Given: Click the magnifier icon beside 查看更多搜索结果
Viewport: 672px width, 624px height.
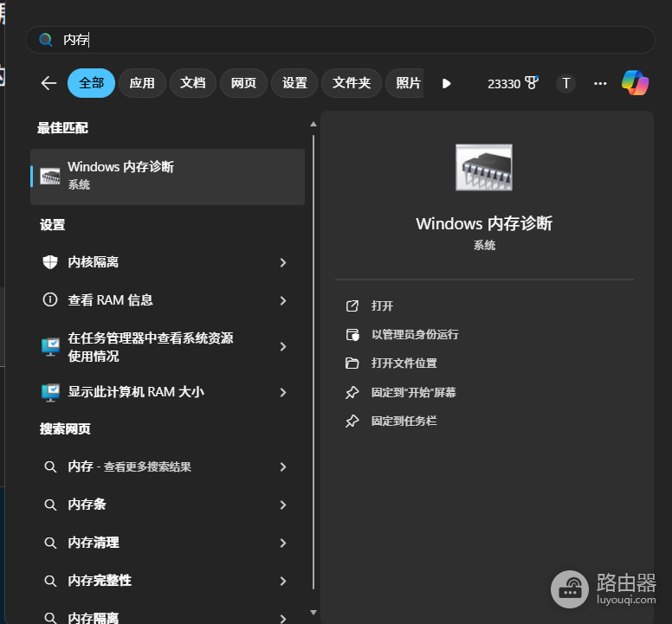Looking at the screenshot, I should click(x=50, y=466).
